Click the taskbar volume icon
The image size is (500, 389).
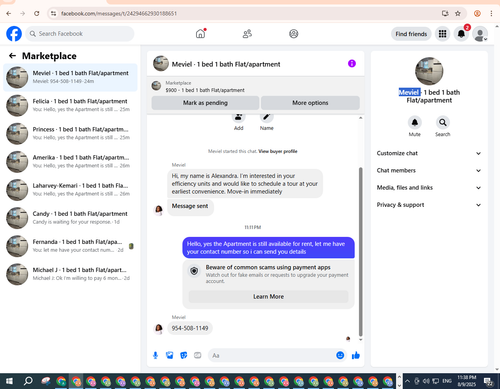pos(426,381)
